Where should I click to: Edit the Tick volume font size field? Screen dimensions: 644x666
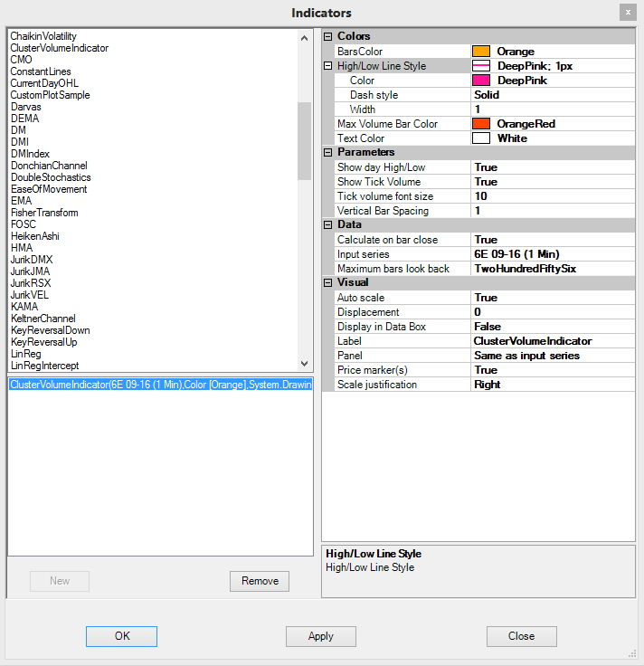pos(552,196)
